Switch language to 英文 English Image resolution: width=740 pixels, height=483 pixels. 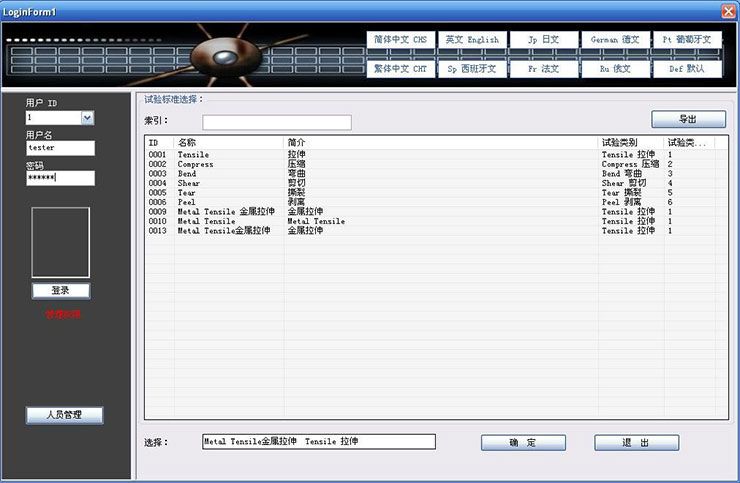(x=472, y=40)
